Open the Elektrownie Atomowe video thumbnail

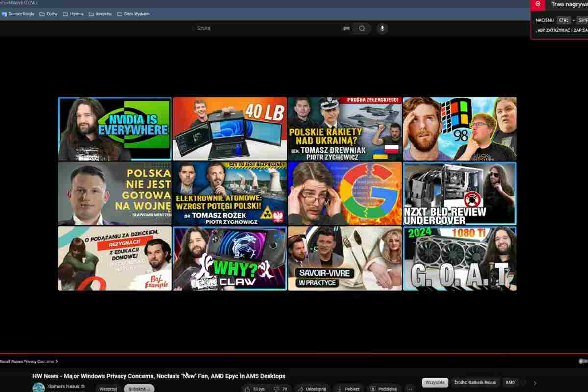point(230,194)
